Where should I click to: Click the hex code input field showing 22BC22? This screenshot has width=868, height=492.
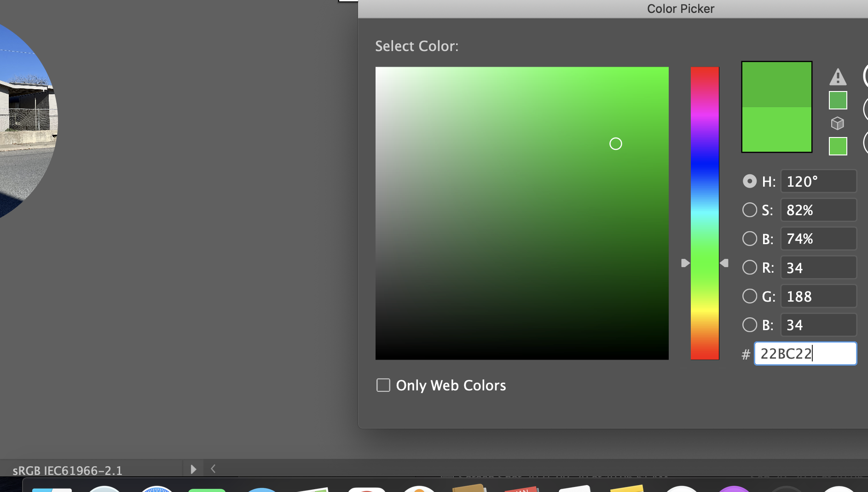click(805, 354)
